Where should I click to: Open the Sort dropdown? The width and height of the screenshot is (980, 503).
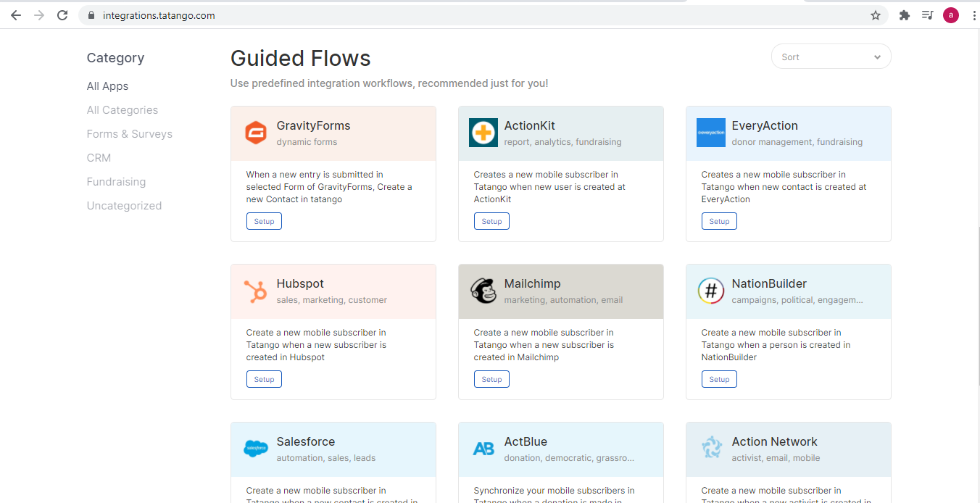click(x=831, y=57)
